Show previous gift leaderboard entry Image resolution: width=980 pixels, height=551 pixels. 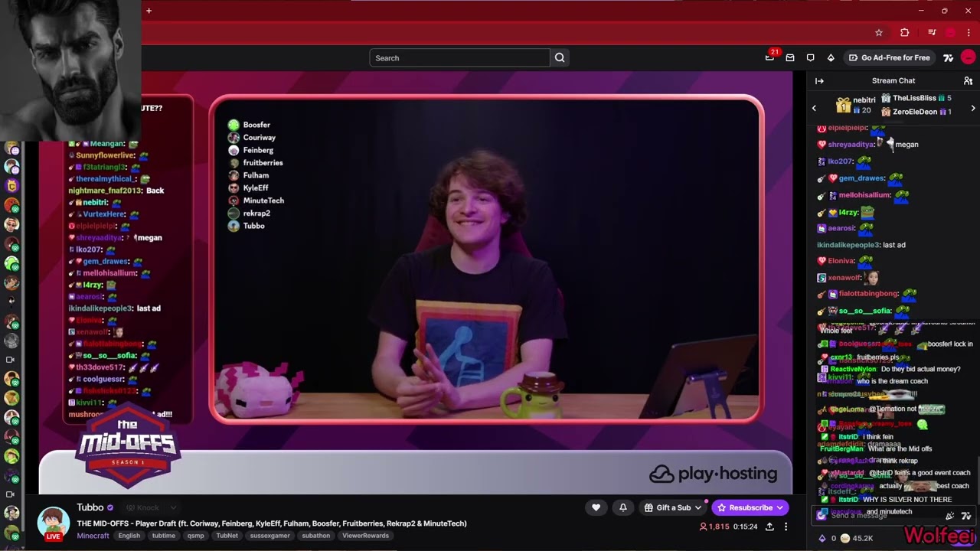click(814, 109)
